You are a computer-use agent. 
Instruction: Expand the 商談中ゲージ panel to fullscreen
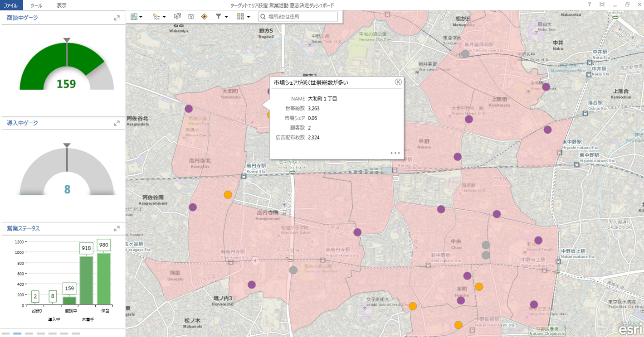117,18
